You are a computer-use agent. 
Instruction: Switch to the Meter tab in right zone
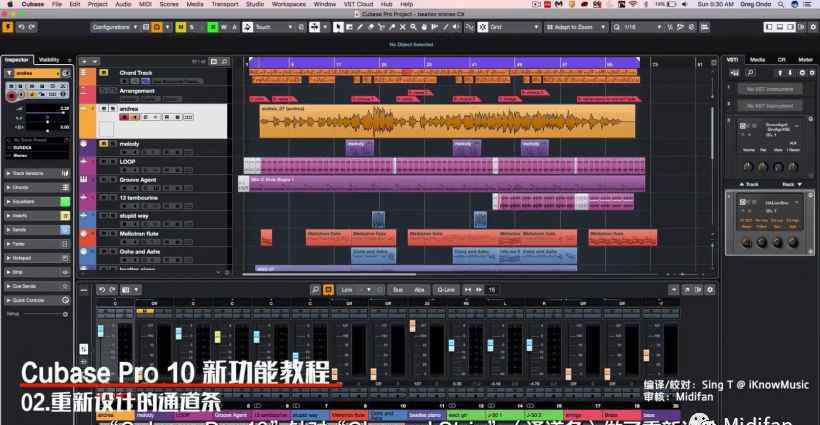[805, 60]
